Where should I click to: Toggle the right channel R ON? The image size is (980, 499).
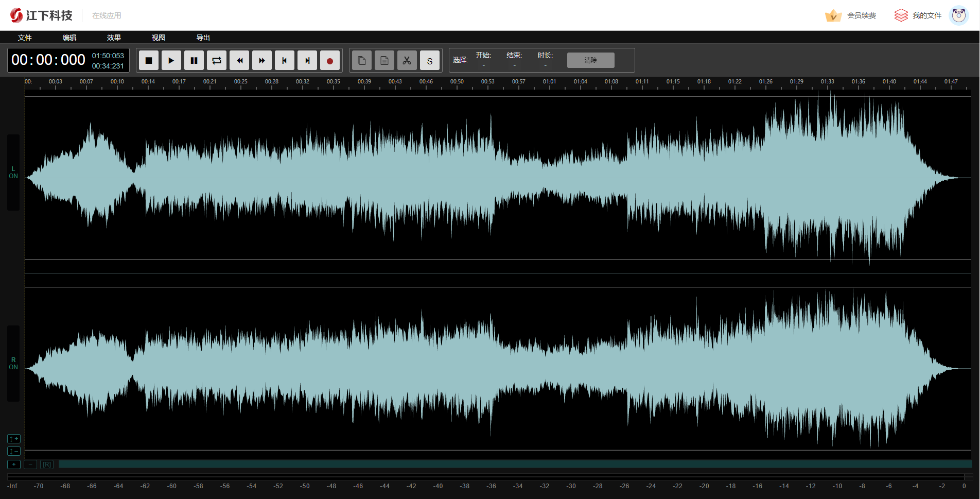click(x=13, y=364)
